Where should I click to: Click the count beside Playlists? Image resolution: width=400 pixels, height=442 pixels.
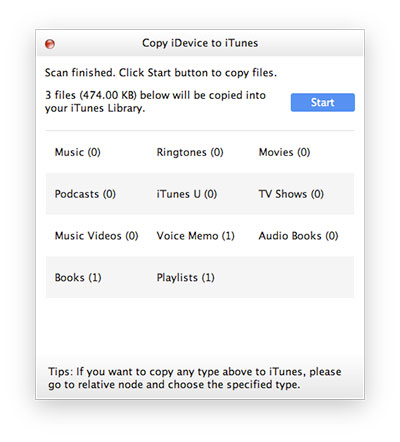point(208,278)
